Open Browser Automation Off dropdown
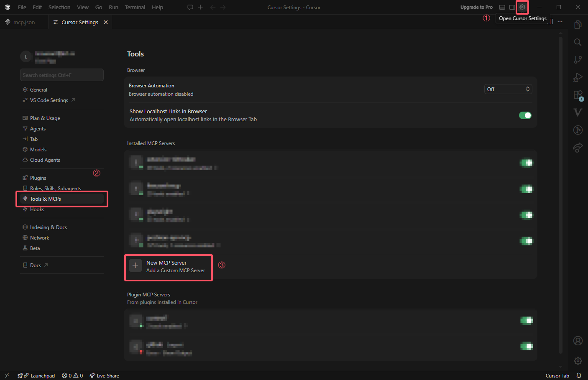The height and width of the screenshot is (380, 588). point(508,89)
